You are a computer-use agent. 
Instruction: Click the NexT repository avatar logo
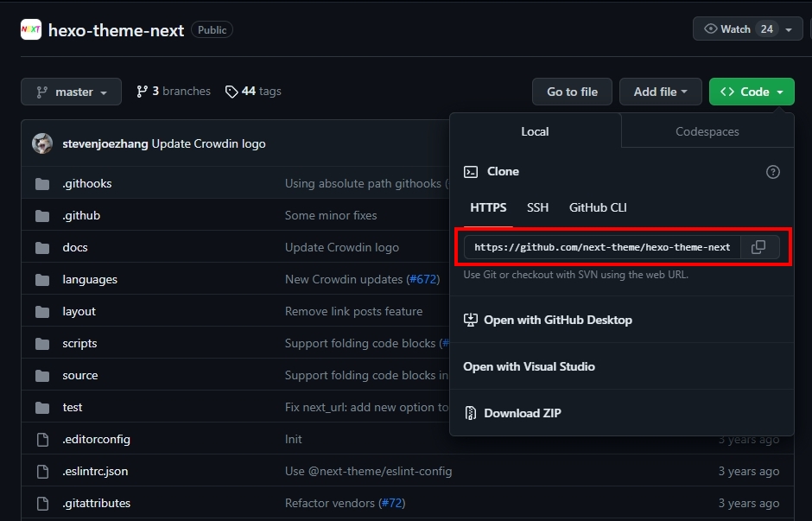click(x=31, y=29)
